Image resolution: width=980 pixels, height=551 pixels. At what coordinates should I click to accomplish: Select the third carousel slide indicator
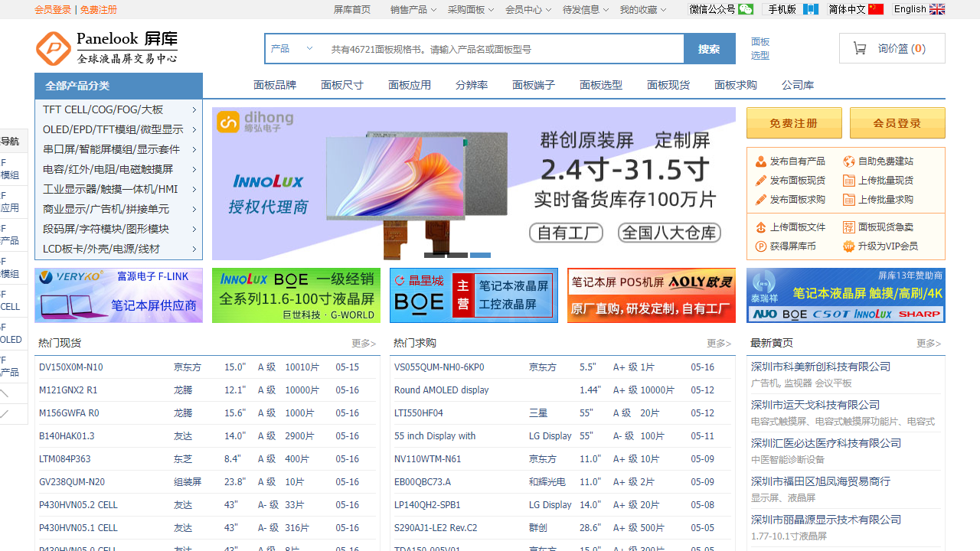click(x=480, y=255)
